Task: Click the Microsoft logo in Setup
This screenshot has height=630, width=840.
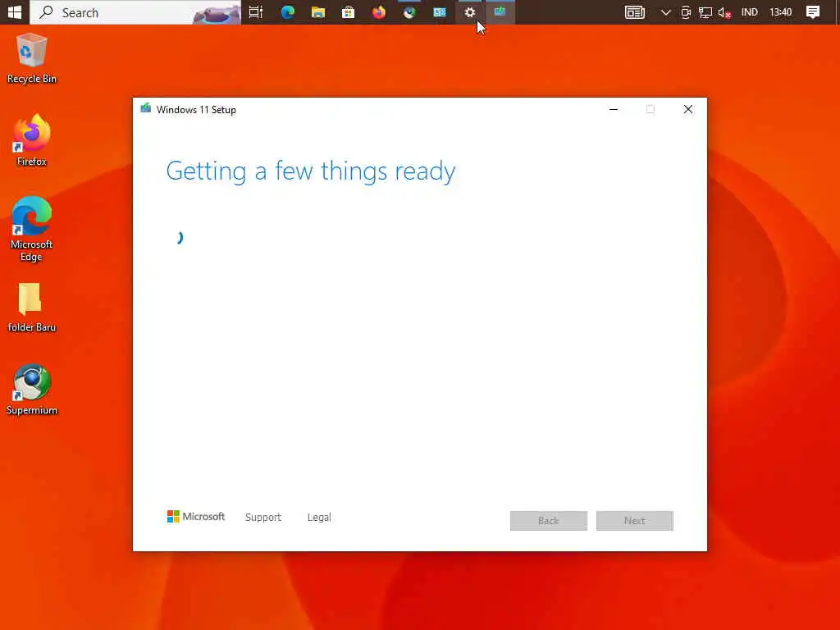Action: (195, 517)
